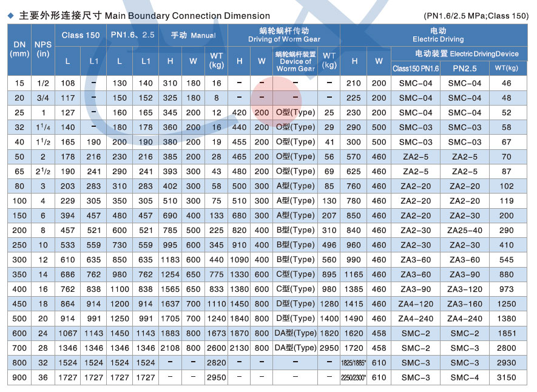Click the manual H value '1883'
The image size is (537, 392).
pyautogui.click(x=170, y=334)
